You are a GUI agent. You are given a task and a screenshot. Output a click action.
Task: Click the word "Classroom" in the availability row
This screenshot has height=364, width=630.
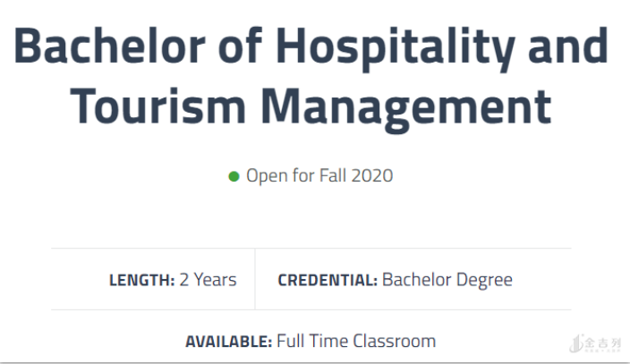395,341
